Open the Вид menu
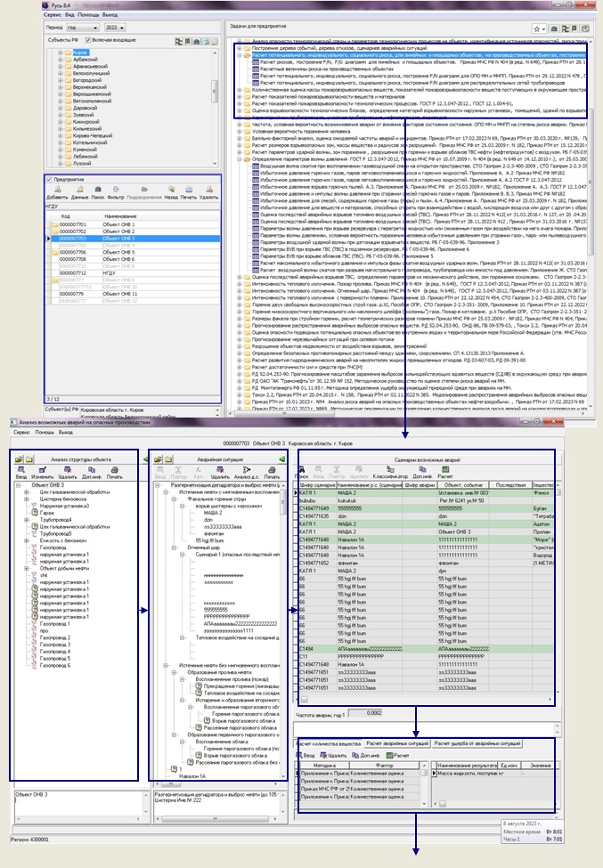This screenshot has height=868, width=603. click(x=70, y=15)
